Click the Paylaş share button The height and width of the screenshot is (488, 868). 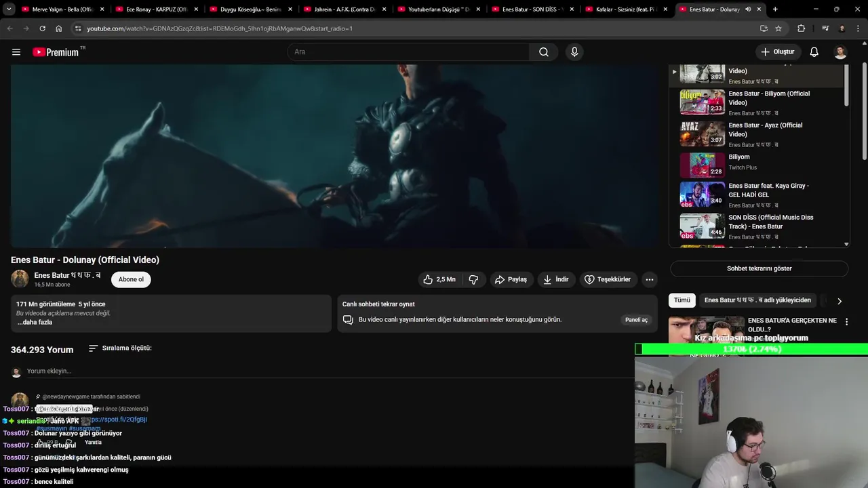pos(511,279)
